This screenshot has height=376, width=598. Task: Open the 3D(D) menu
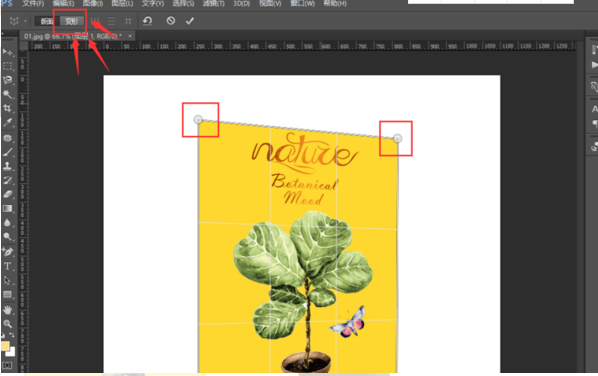(x=241, y=3)
